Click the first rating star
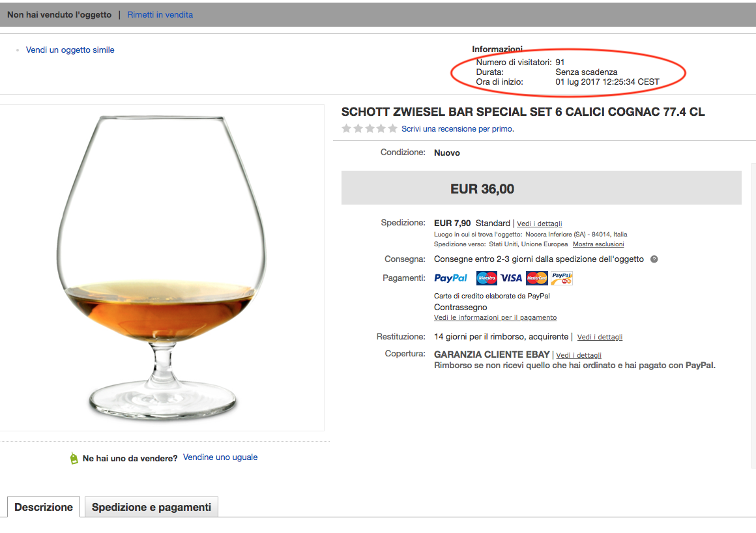The image size is (756, 533). [x=347, y=129]
